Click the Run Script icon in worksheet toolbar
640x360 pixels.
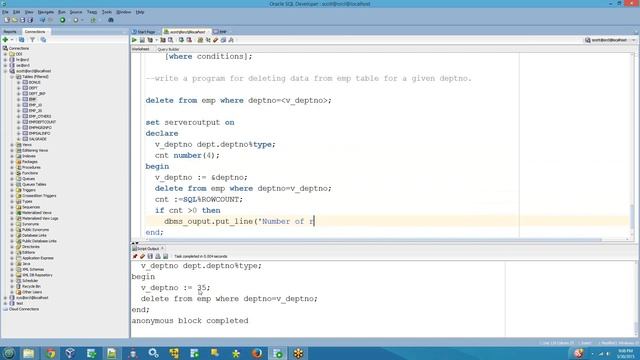(142, 40)
